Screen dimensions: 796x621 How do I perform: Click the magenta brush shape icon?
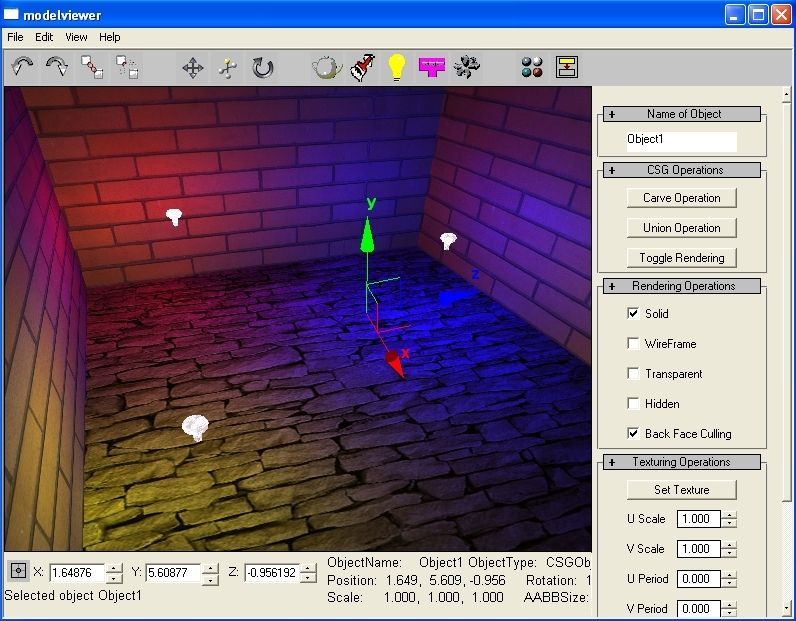tap(432, 67)
